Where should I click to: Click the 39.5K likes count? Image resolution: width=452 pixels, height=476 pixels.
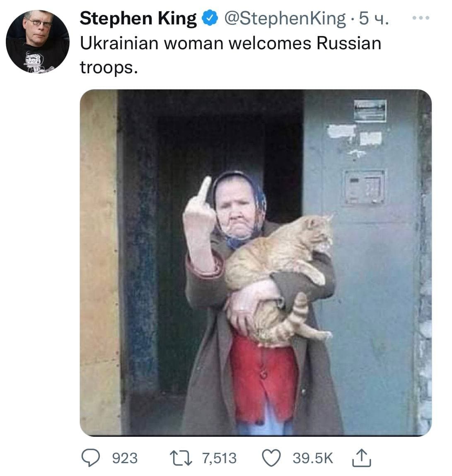click(312, 458)
